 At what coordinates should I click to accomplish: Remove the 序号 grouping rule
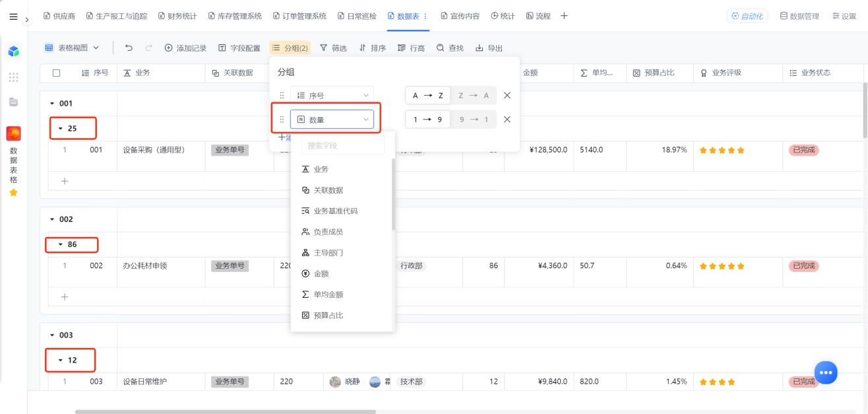tap(507, 96)
